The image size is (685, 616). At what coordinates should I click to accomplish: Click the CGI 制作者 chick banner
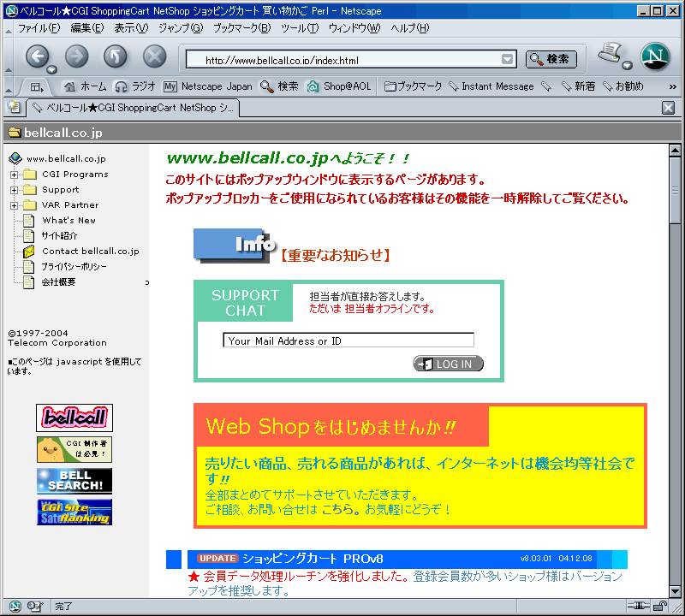click(74, 449)
